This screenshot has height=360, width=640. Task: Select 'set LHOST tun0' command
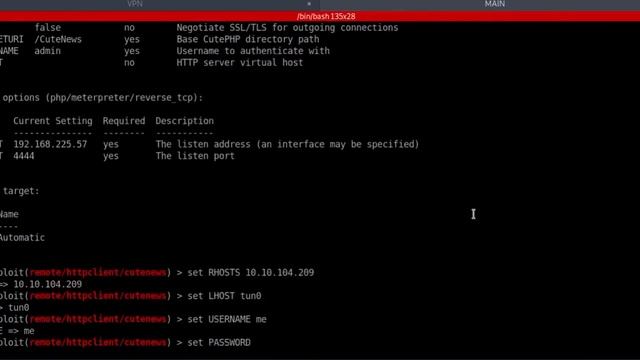click(x=224, y=296)
